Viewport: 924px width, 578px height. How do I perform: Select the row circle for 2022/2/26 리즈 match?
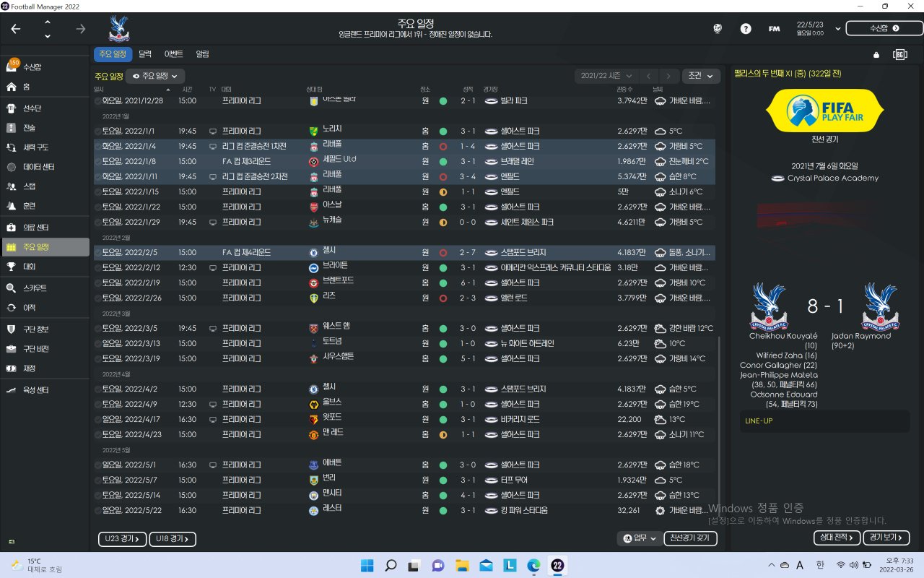tap(97, 298)
